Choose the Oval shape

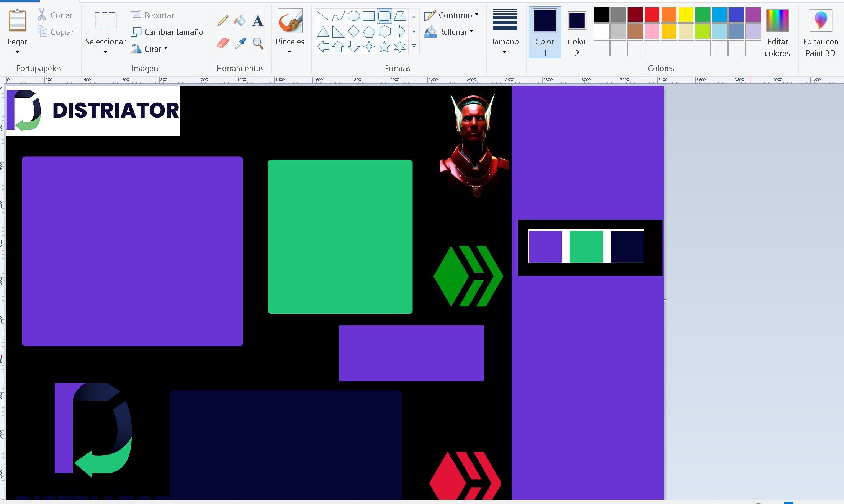[x=353, y=16]
